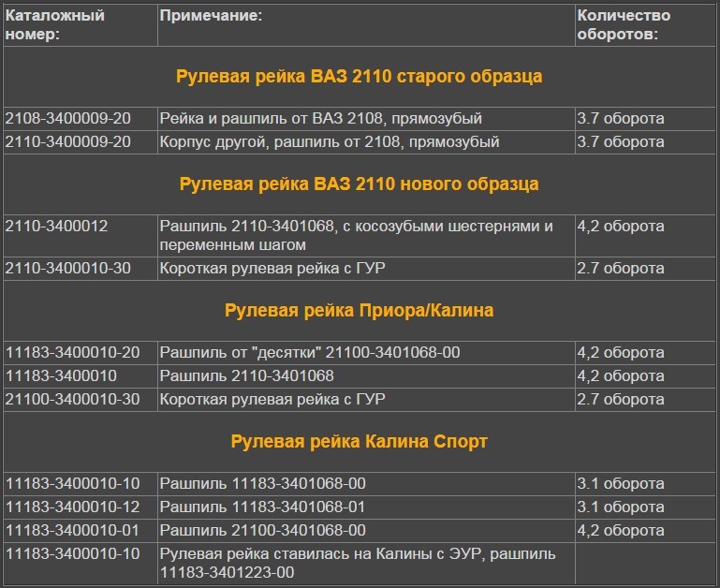Click 11183-3400010-10 in the Калины с ЭУР row
The image size is (720, 588).
72,554
